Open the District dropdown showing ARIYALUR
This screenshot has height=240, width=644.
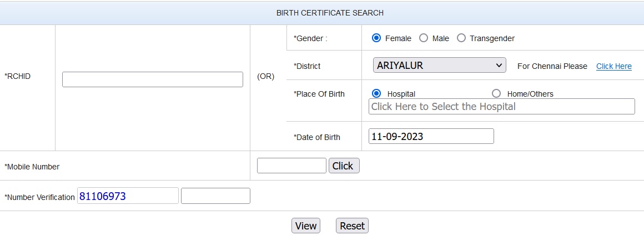pos(439,66)
